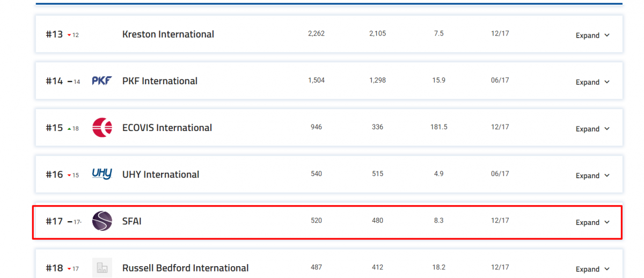Select SFAI's 520 value

pyautogui.click(x=316, y=220)
